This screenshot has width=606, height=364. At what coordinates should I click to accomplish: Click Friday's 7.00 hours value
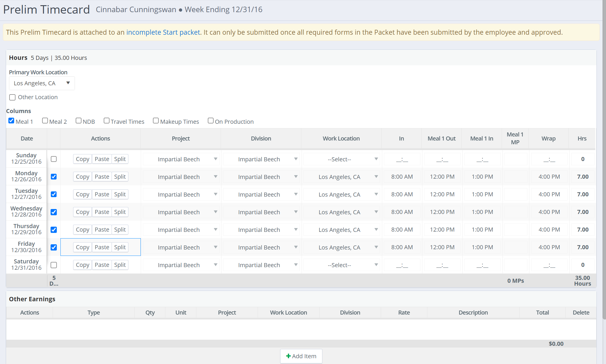point(583,247)
